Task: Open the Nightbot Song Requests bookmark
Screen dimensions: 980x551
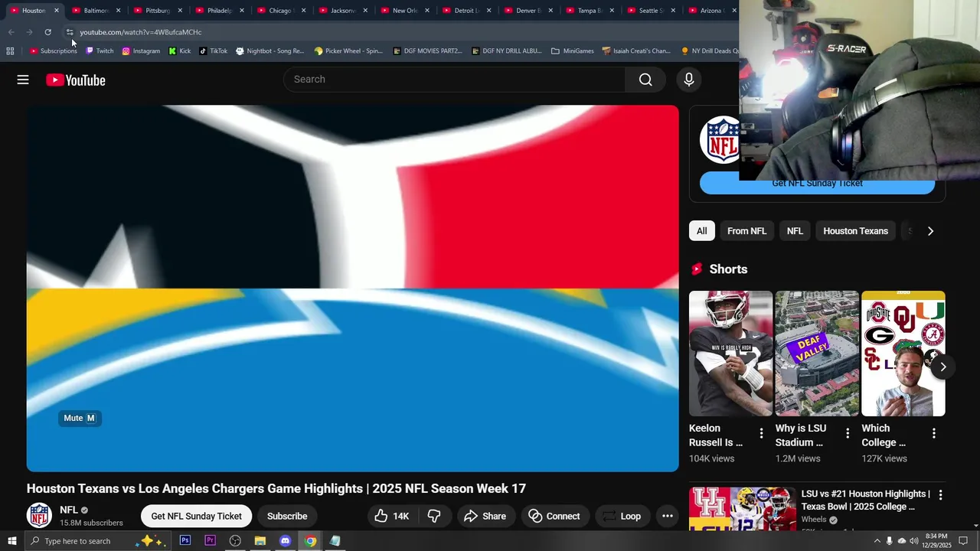Action: click(269, 51)
